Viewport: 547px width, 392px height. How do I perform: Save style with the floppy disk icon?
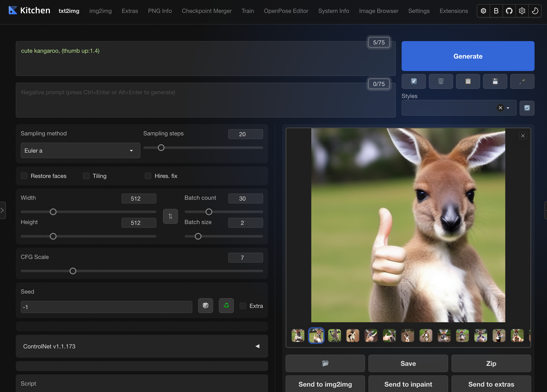(x=495, y=81)
